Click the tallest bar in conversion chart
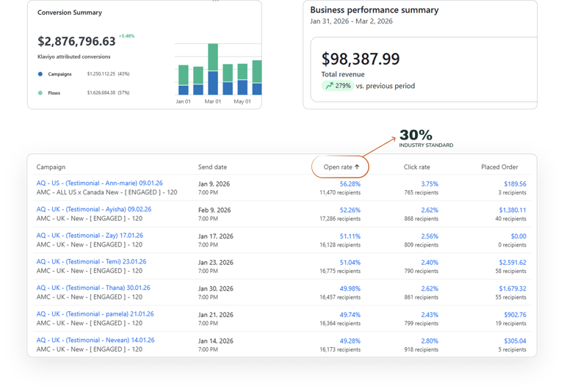The height and width of the screenshot is (392, 564). click(x=213, y=69)
